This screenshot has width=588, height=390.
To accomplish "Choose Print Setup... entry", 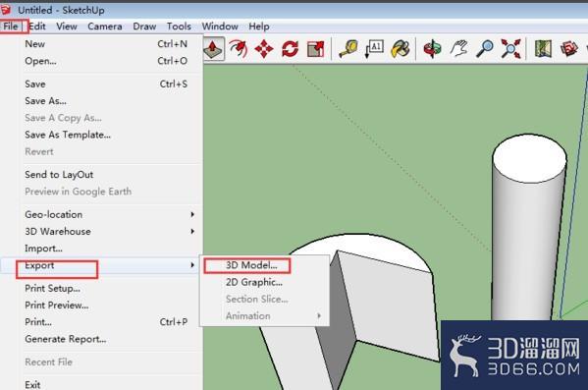I will 101,288.
